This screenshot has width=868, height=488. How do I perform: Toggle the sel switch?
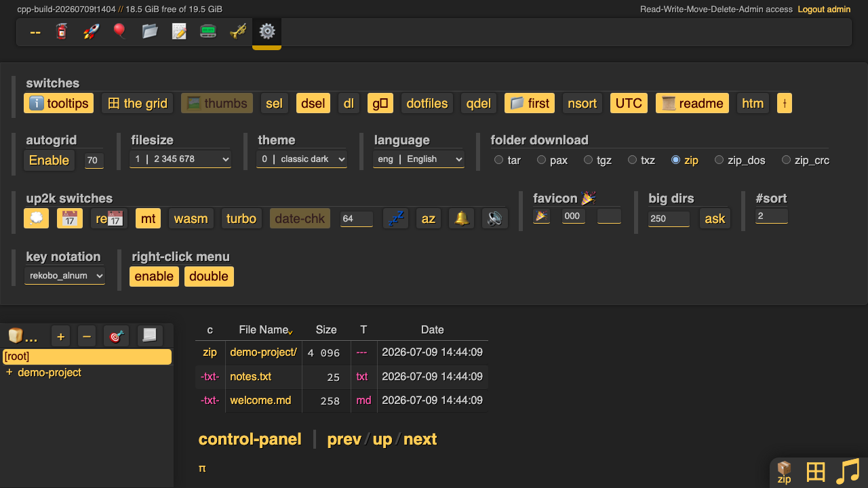274,103
